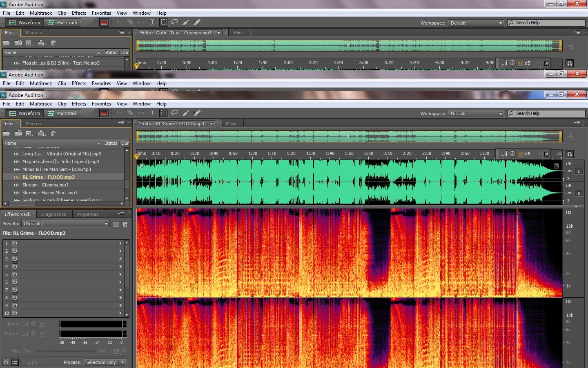
Task: Open file dropdown arrow on Cosmos Editor tab
Action: 219,33
